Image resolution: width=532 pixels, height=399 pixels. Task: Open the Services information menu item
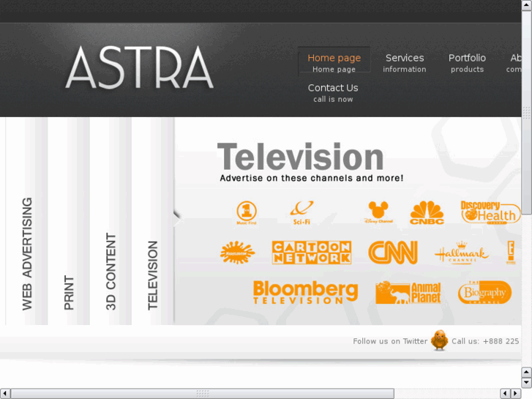[405, 62]
